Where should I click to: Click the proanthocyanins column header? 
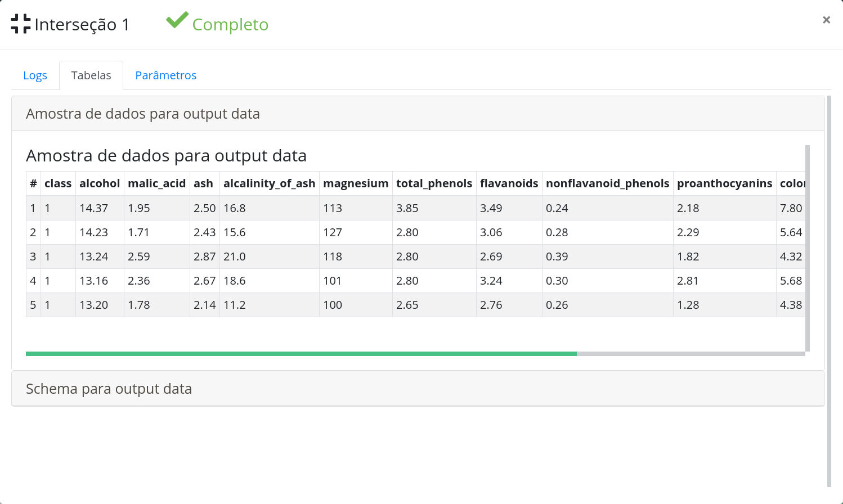click(x=725, y=183)
